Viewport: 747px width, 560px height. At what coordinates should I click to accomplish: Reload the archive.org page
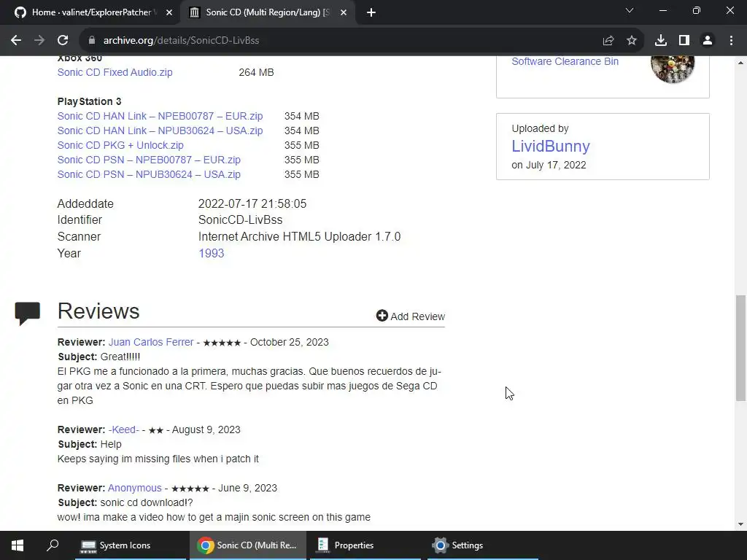(63, 41)
